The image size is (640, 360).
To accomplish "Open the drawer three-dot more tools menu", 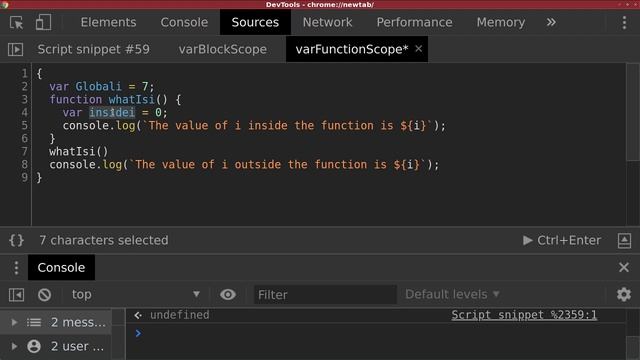I will click(x=16, y=268).
